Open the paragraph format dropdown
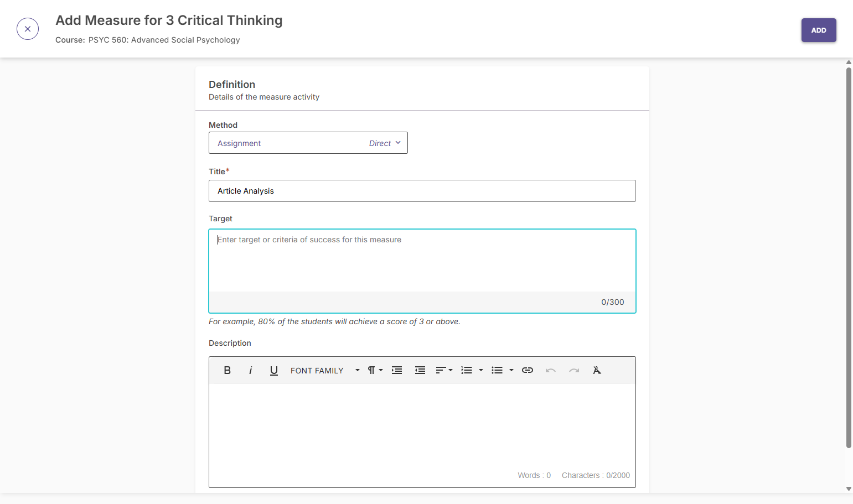 [375, 370]
